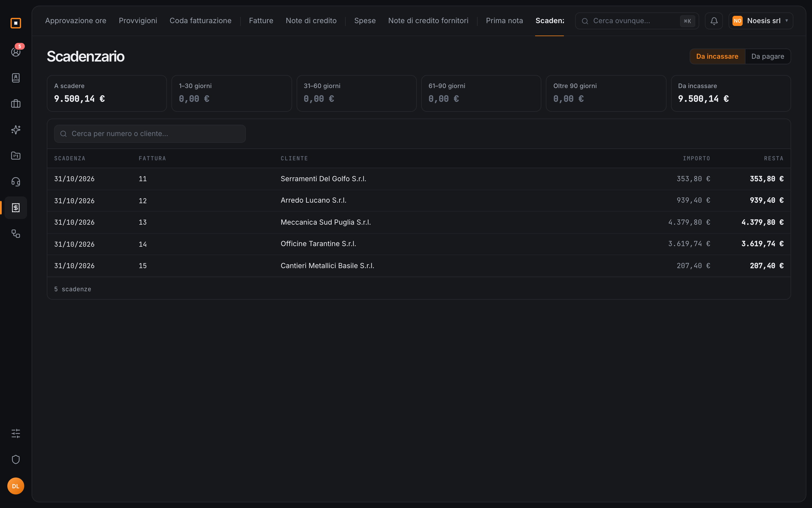Open the Serramenti Del Golfo S.r.l. row
Viewport: 812px width, 508px height.
tap(419, 179)
